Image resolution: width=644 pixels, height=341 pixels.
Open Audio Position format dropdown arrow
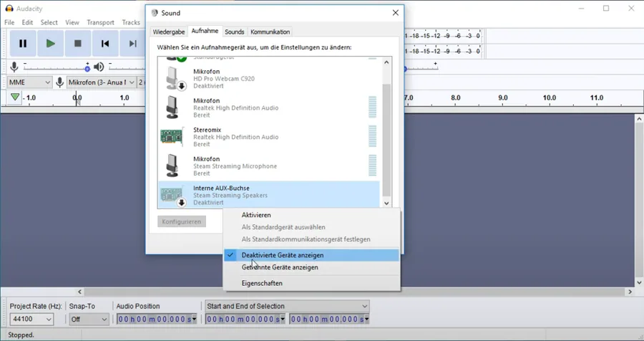(194, 319)
